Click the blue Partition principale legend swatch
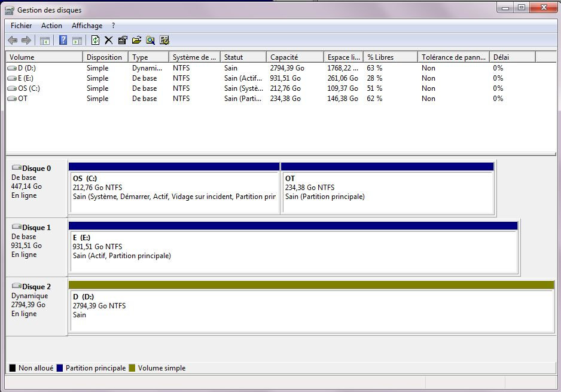The height and width of the screenshot is (392, 561). click(60, 368)
